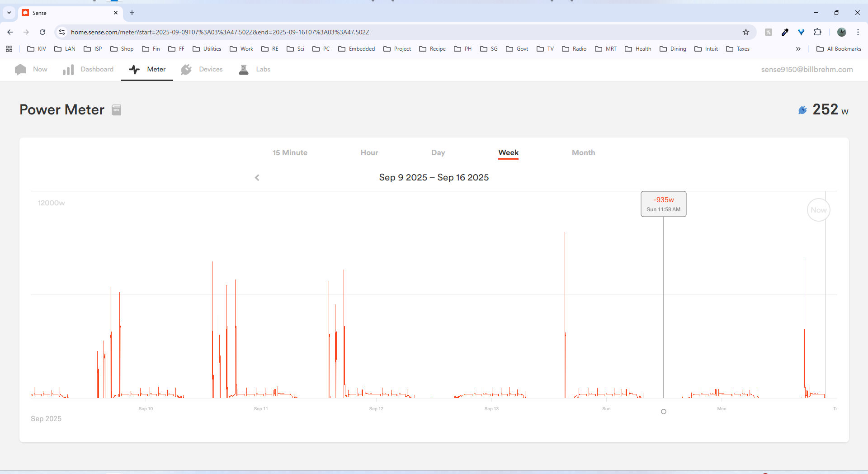The width and height of the screenshot is (868, 474).
Task: Click the Now circle button on chart
Action: (818, 210)
